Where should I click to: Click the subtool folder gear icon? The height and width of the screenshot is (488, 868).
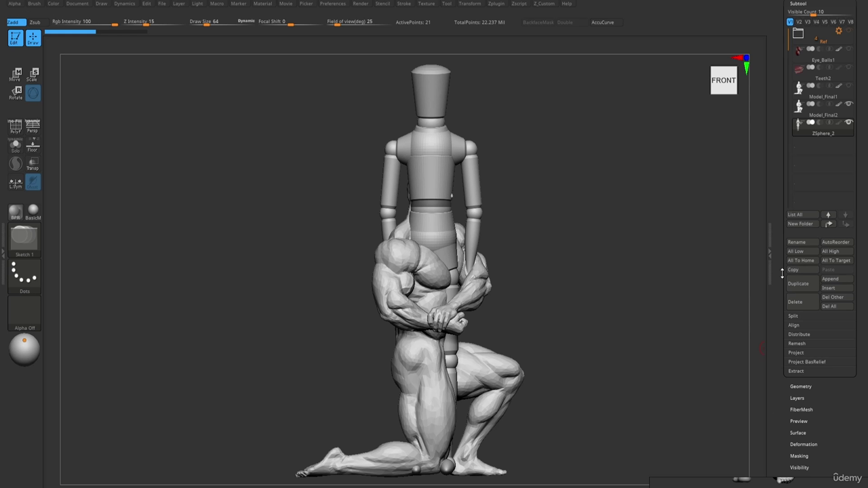tap(839, 31)
